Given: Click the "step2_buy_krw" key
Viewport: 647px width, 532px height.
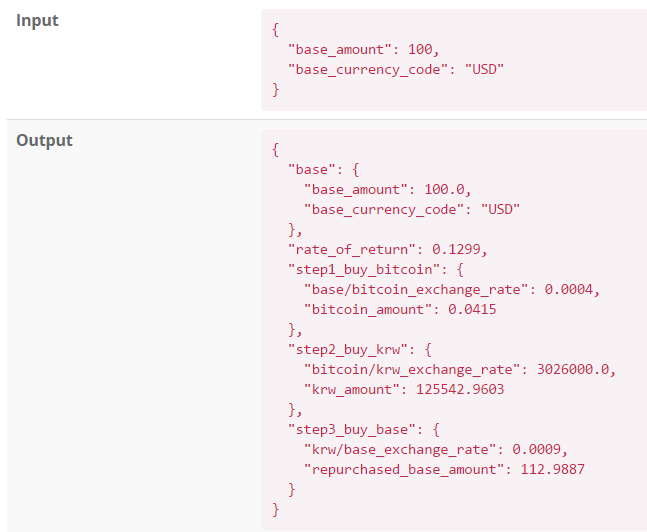Looking at the screenshot, I should point(348,350).
